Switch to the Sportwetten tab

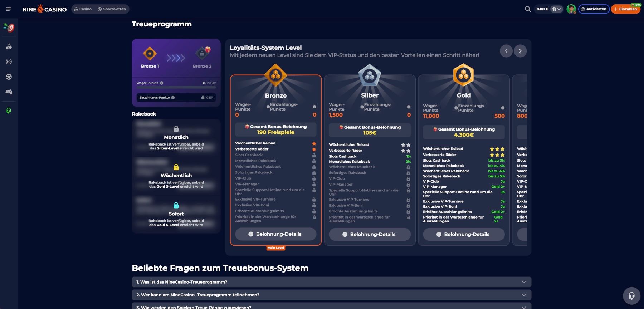coord(112,9)
